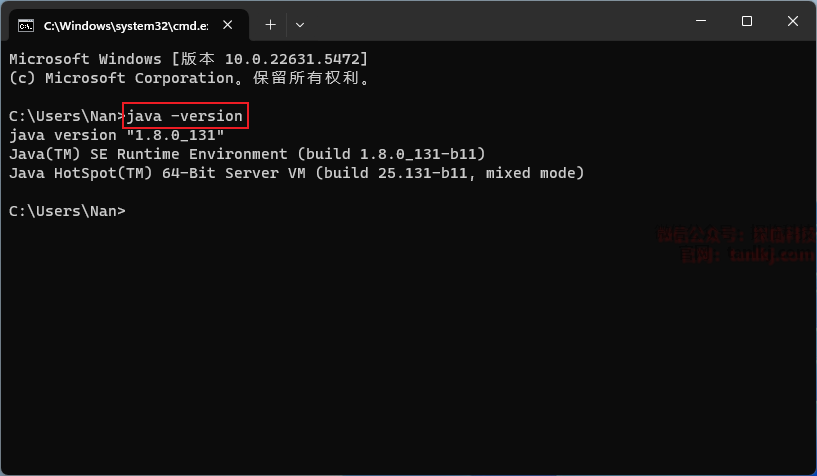The image size is (817, 476).
Task: Click the Java HotSpot(TM) 64-Bit Server VM line
Action: pyautogui.click(x=296, y=173)
